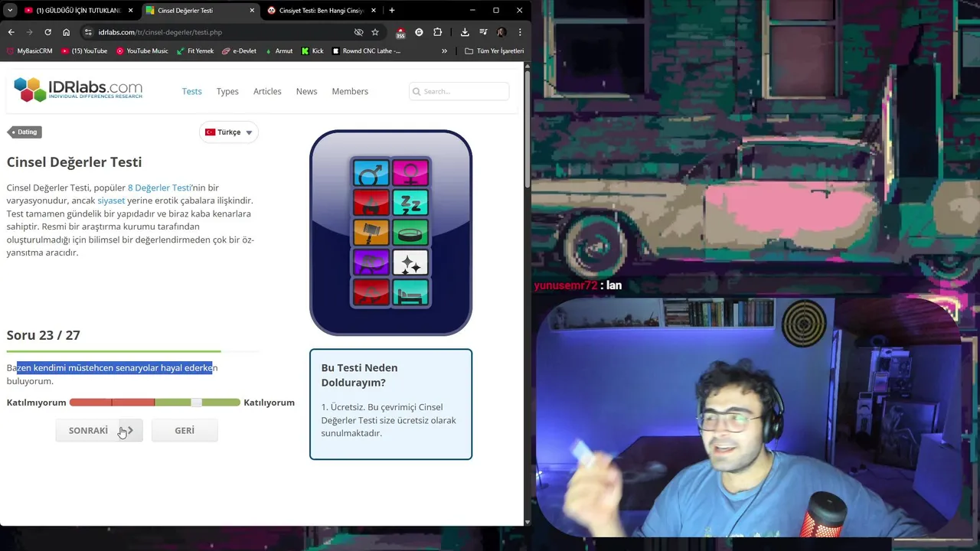The height and width of the screenshot is (551, 980).
Task: Click the IDRlabs.com logo
Action: [78, 90]
